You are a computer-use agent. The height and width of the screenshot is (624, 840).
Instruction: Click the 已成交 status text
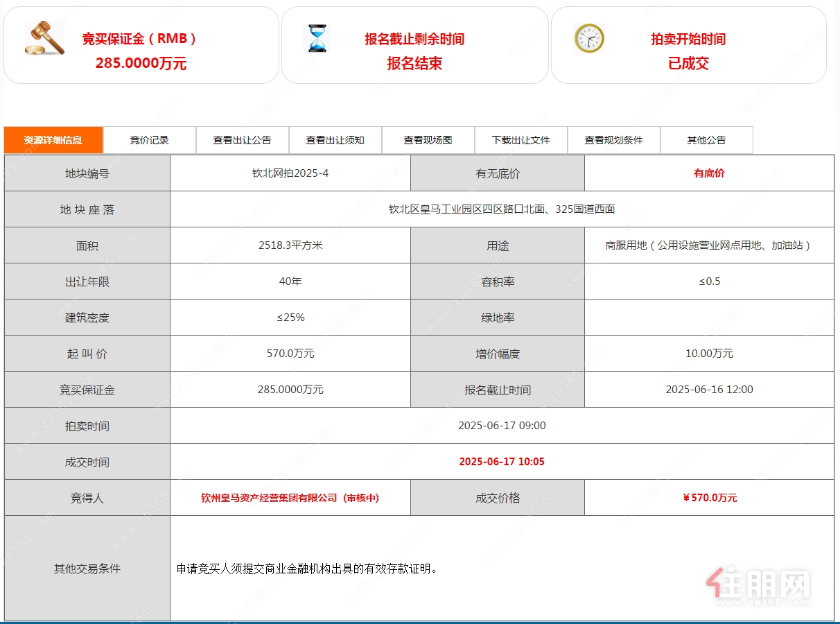[x=688, y=64]
